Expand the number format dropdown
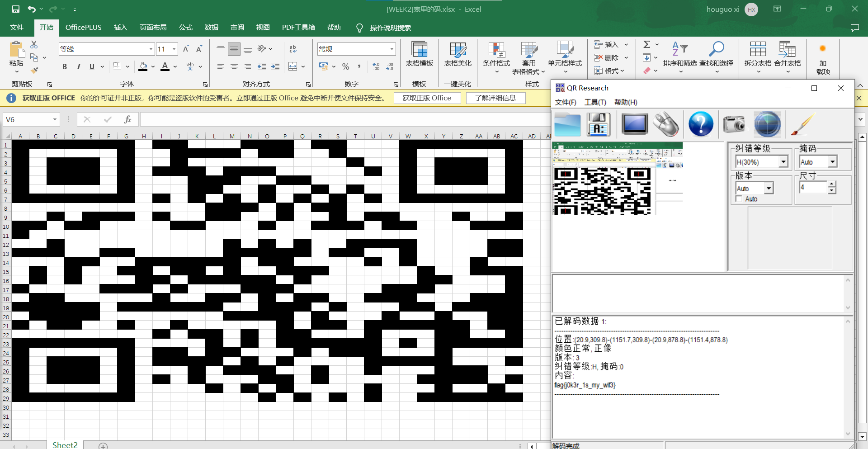 click(x=392, y=49)
